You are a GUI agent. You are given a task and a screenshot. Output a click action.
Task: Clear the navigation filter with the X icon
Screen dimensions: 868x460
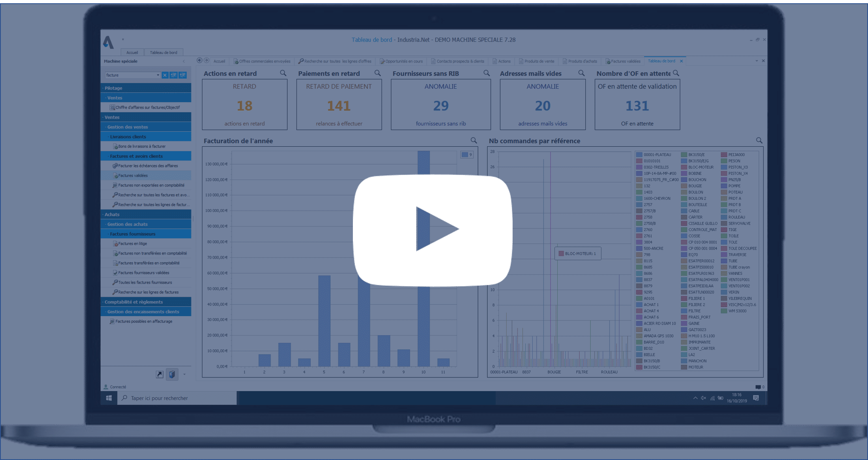point(165,75)
